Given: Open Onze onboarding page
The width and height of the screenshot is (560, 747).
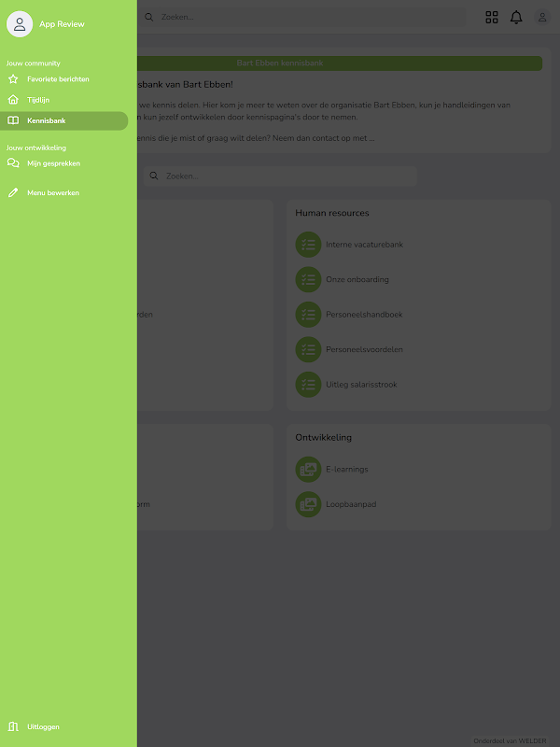Looking at the screenshot, I should [357, 279].
